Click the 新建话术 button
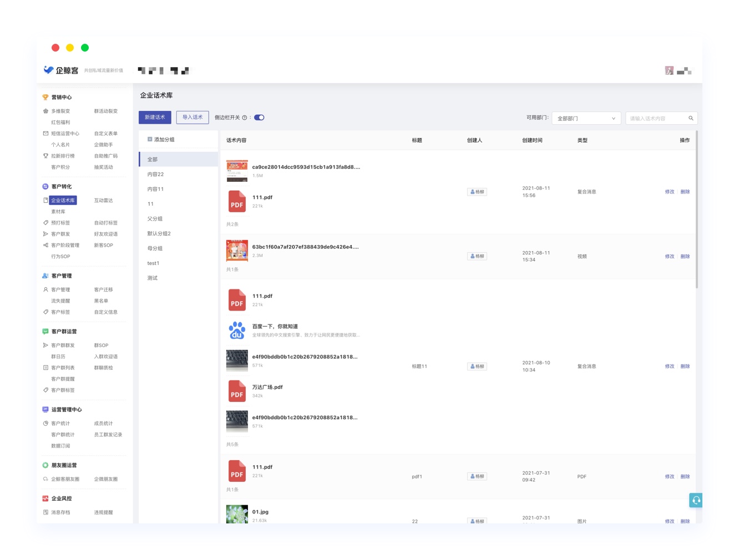This screenshot has height=560, width=739. 155,117
